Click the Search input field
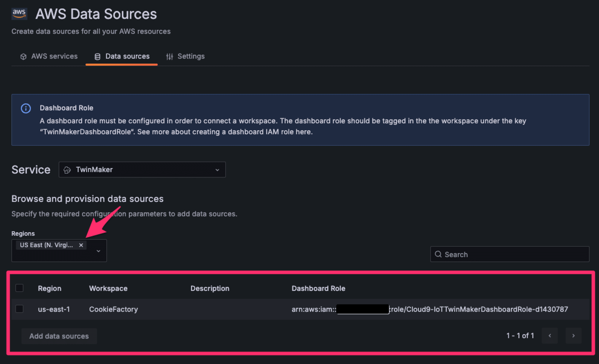Viewport: 599px width, 364px height. click(x=510, y=254)
